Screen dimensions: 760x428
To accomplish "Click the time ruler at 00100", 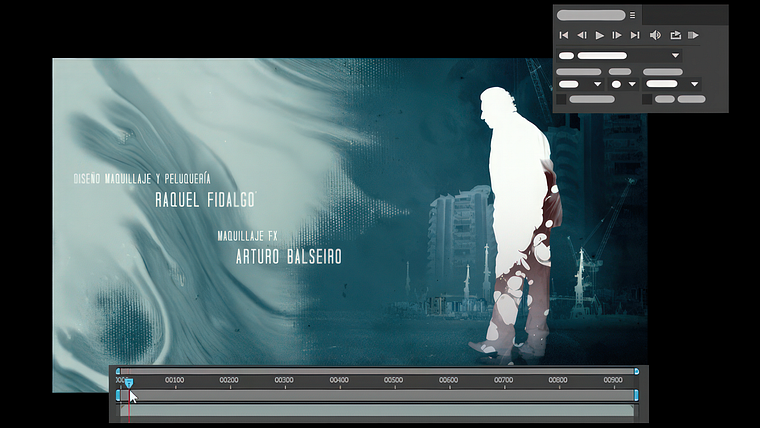I will click(174, 380).
